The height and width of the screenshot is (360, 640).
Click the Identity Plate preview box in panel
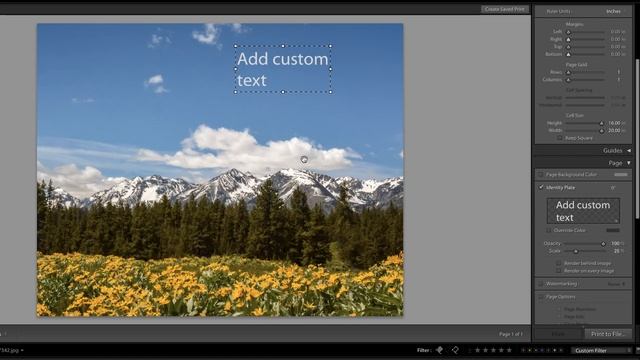click(x=583, y=211)
